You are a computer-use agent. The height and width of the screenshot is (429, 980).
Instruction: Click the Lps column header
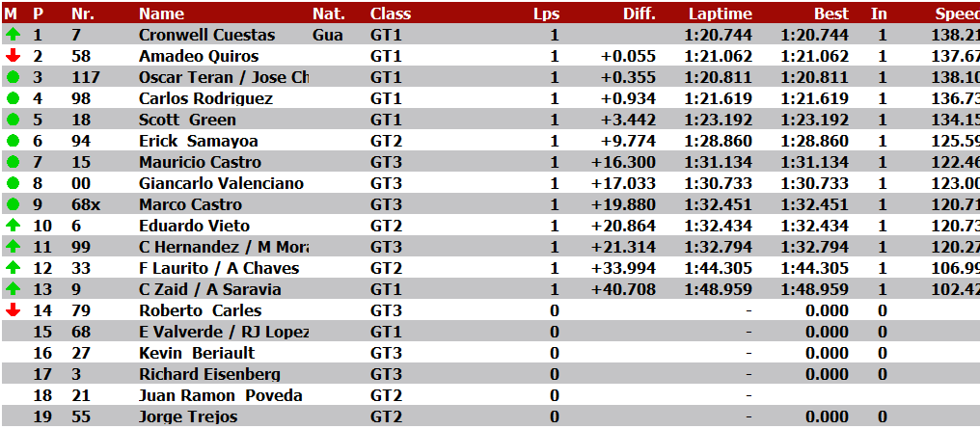pyautogui.click(x=546, y=13)
